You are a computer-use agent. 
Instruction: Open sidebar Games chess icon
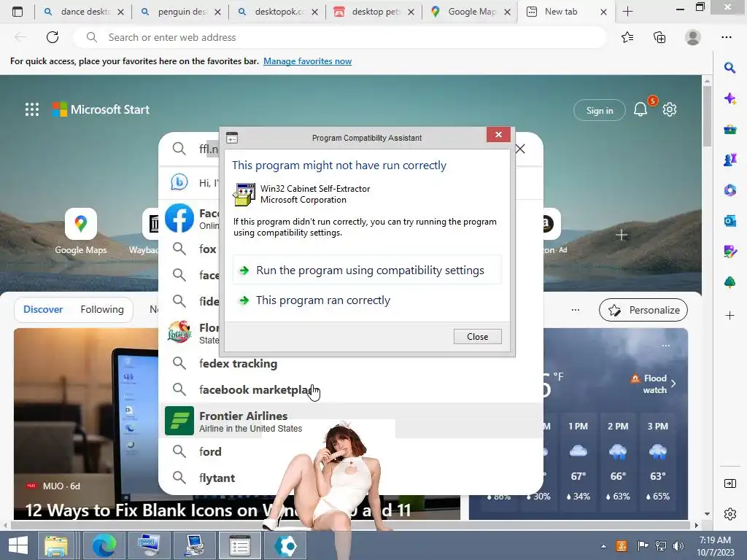pyautogui.click(x=729, y=160)
